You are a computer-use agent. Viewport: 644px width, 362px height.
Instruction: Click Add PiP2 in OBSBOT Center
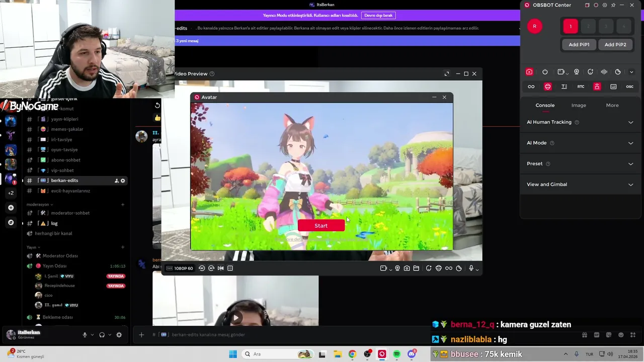point(615,44)
